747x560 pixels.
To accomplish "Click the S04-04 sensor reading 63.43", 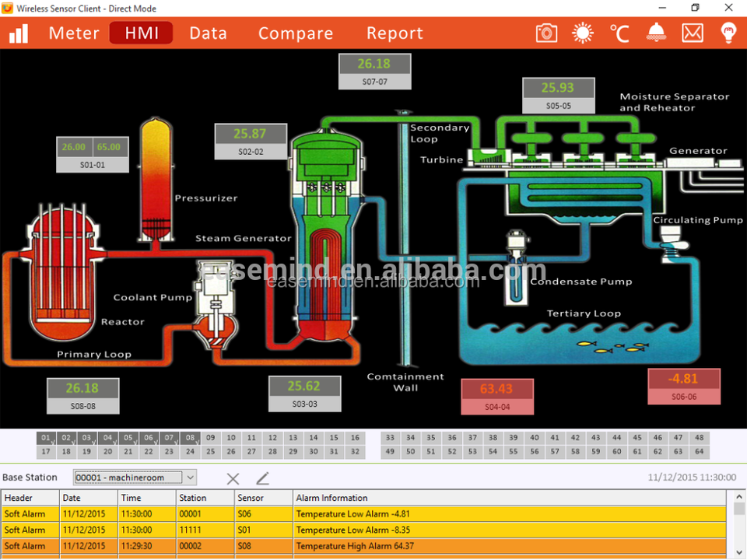I will point(497,390).
